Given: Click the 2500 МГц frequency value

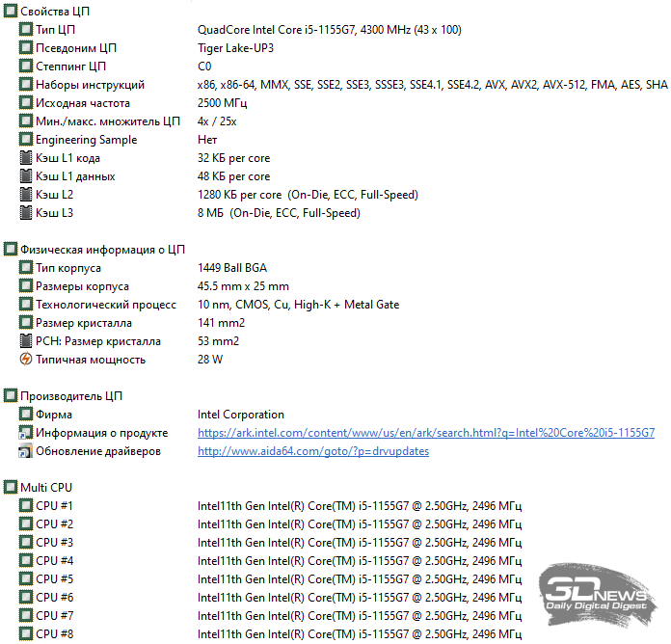Looking at the screenshot, I should [x=222, y=103].
